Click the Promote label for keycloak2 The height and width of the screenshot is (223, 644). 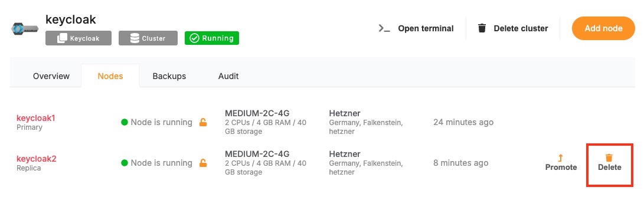tap(561, 168)
